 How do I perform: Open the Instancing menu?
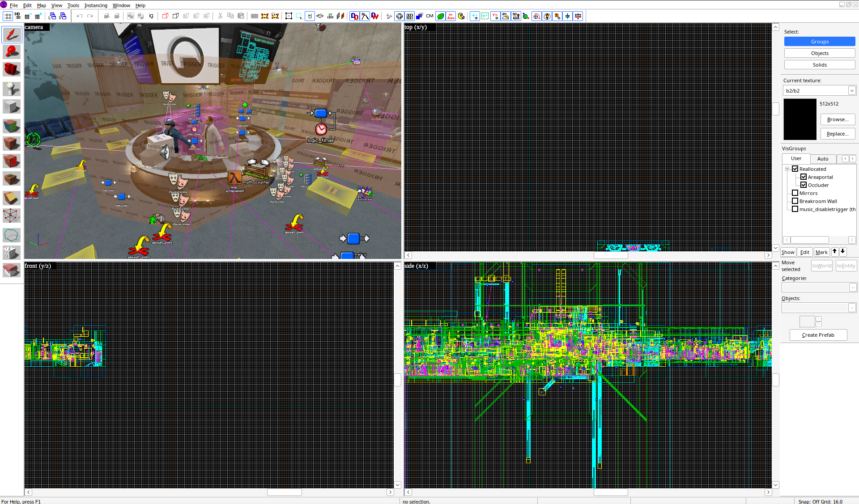(96, 5)
